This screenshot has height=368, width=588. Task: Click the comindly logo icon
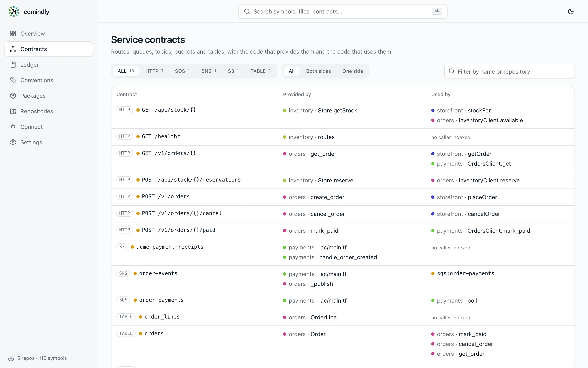click(x=14, y=11)
